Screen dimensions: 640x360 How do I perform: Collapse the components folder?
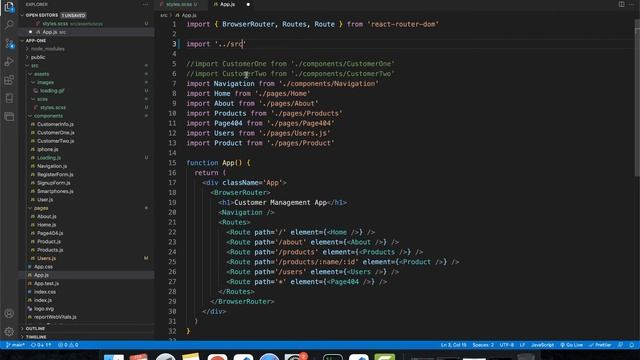point(48,116)
